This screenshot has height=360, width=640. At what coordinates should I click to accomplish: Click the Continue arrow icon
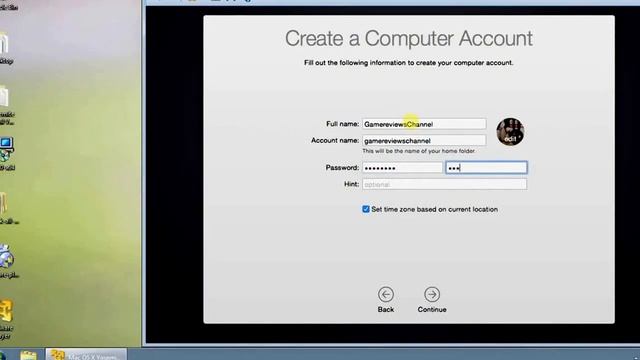click(432, 294)
